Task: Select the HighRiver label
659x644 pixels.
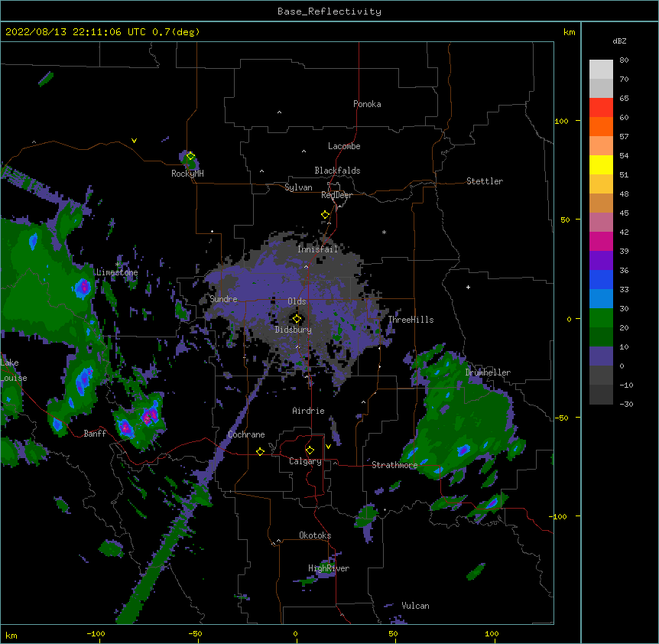Action: pos(329,568)
